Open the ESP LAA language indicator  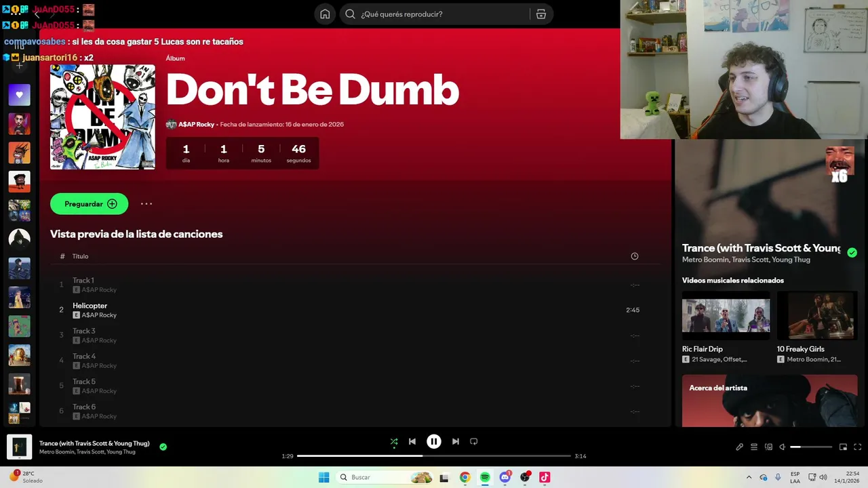coord(795,477)
